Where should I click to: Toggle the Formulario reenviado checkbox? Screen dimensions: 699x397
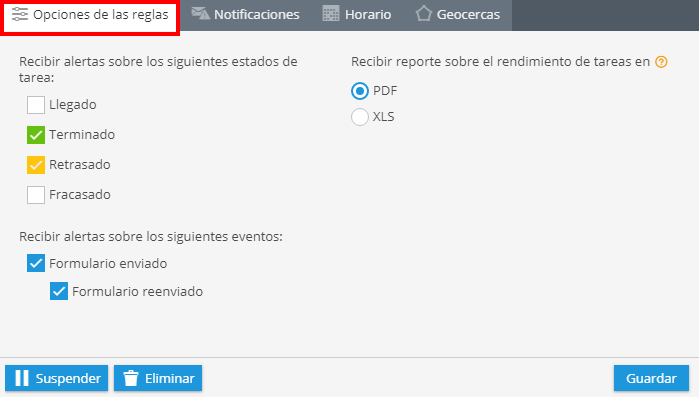tap(59, 291)
